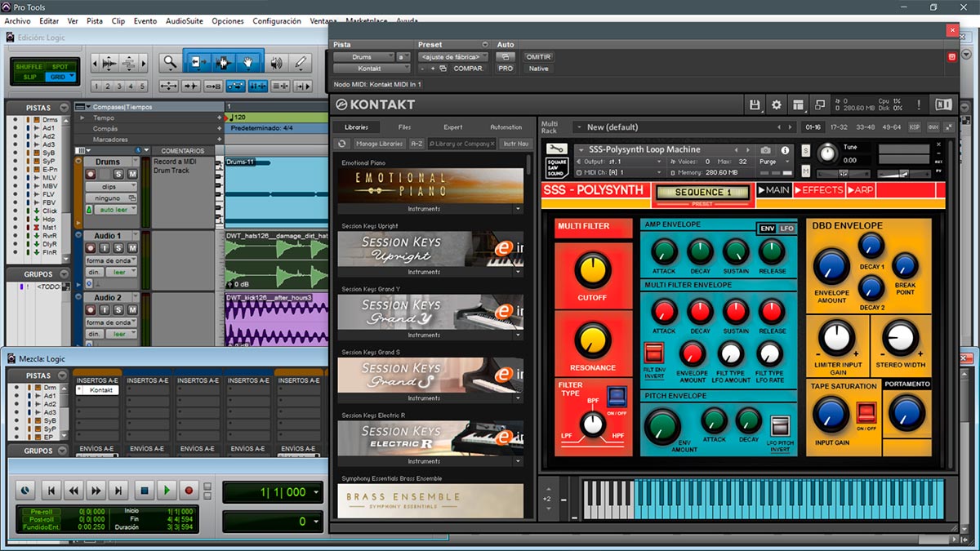Start playback in the transport window
The width and height of the screenshot is (980, 551).
(167, 491)
